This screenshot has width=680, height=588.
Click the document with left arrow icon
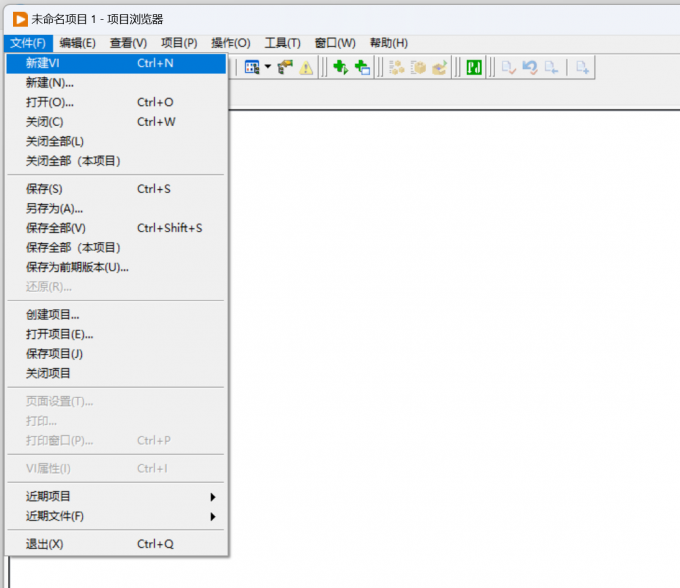click(x=551, y=68)
